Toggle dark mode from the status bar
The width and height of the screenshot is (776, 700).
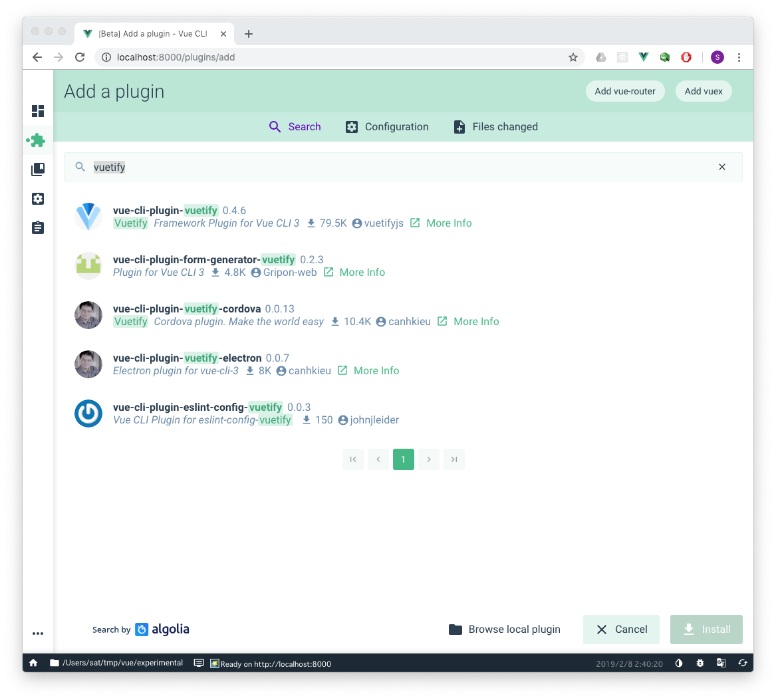point(679,663)
